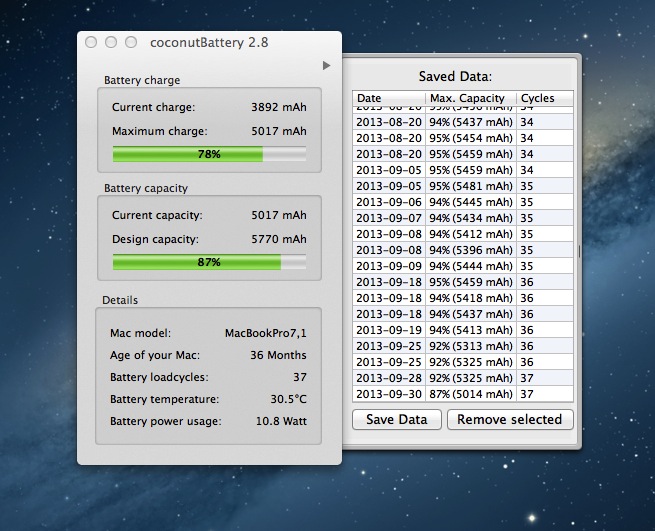Minimize the coconutBattery window
This screenshot has width=655, height=531.
coord(111,42)
